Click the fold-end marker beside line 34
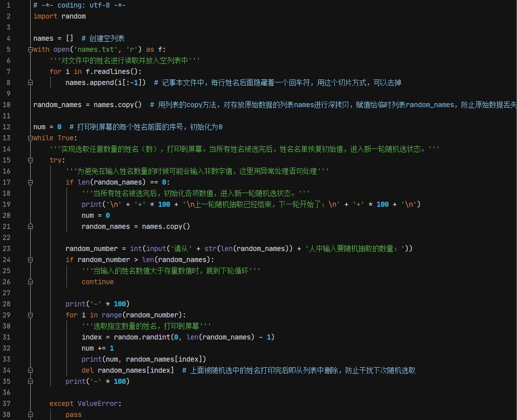517x420 pixels. click(x=30, y=370)
